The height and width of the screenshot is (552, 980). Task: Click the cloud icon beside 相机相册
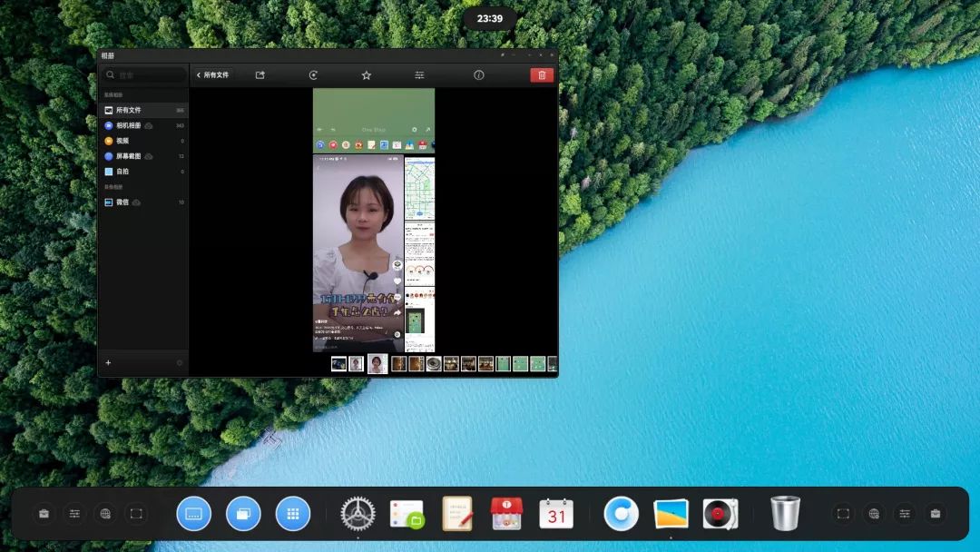point(149,125)
